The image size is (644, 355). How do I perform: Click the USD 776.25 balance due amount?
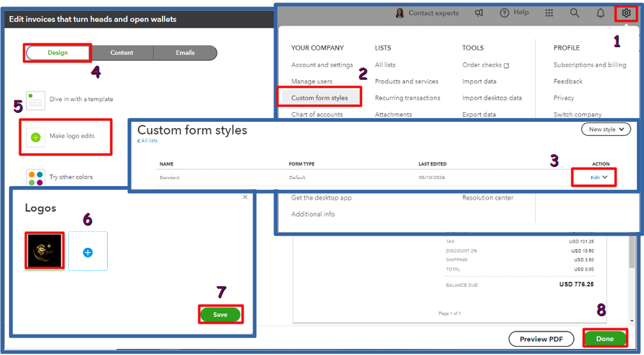click(x=576, y=284)
